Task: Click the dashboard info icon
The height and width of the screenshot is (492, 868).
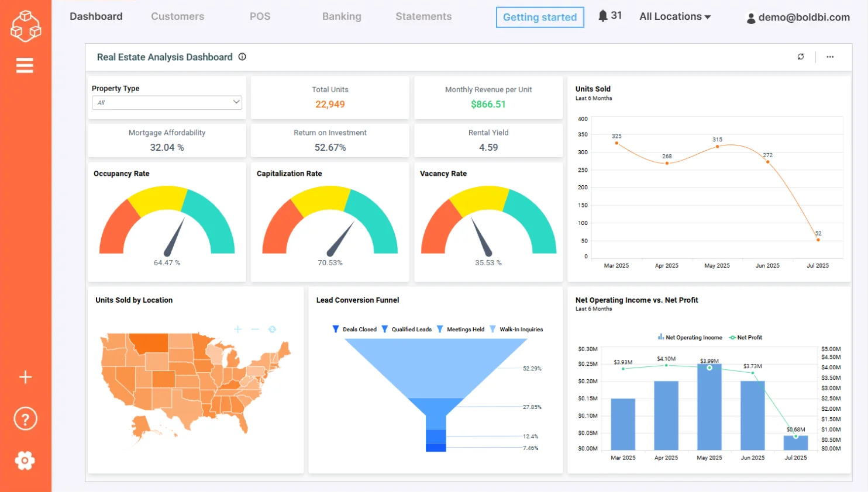Action: point(242,57)
